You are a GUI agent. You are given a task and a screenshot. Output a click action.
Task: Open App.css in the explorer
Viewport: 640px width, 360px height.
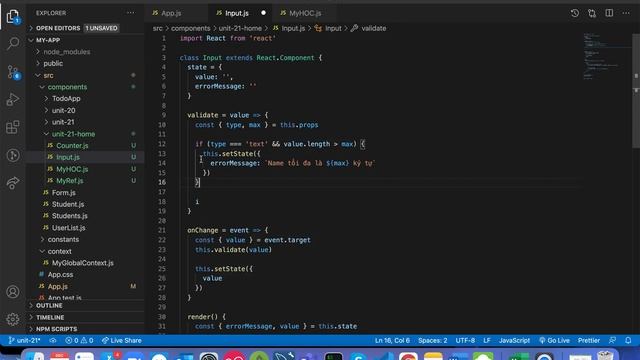point(86,275)
